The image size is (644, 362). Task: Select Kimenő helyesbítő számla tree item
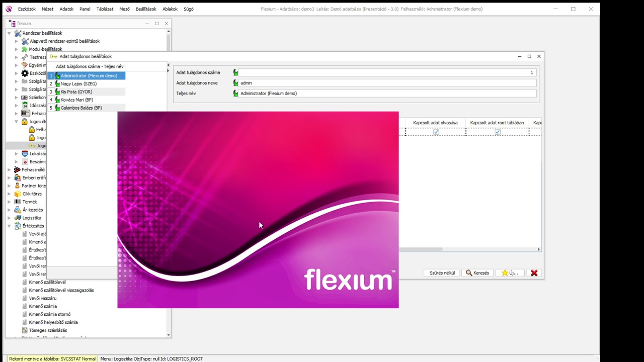point(53,322)
